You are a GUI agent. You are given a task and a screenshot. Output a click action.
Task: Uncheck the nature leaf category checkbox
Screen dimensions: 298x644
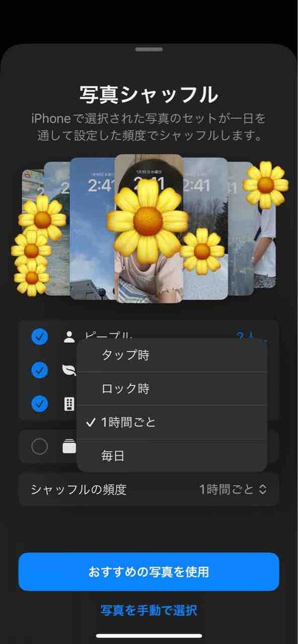pos(40,370)
